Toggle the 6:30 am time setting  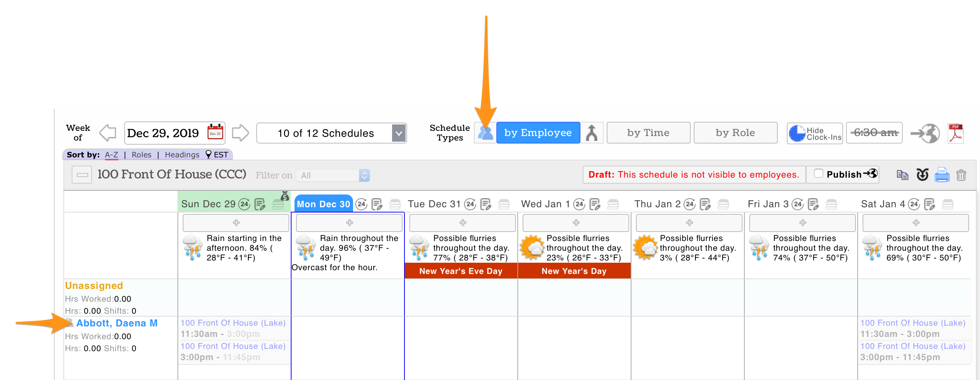click(874, 133)
